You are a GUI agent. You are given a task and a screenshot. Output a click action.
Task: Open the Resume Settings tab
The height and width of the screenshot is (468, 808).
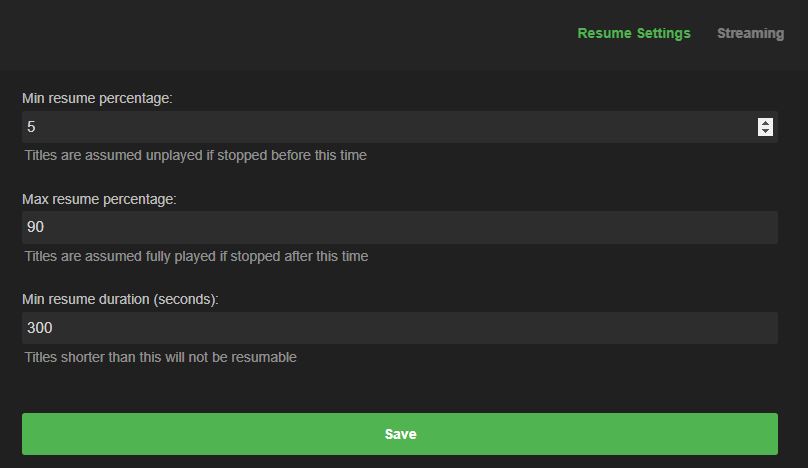pos(634,33)
